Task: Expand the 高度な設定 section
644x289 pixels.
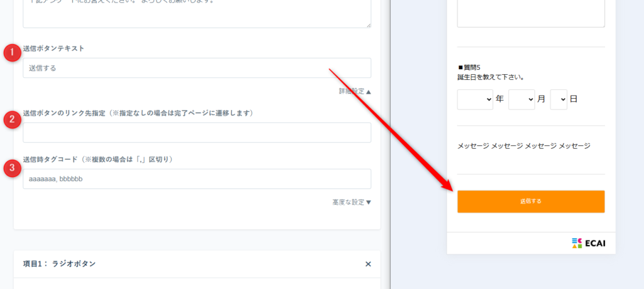Action: [x=352, y=202]
